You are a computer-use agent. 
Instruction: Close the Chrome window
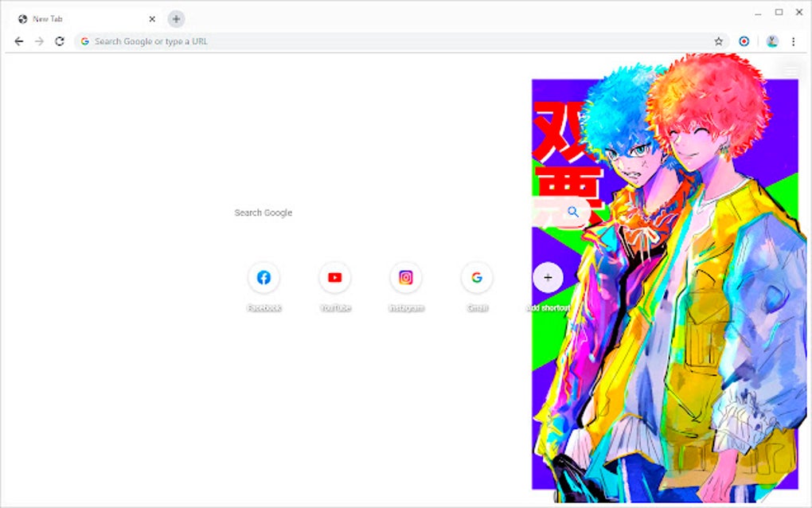tap(799, 12)
